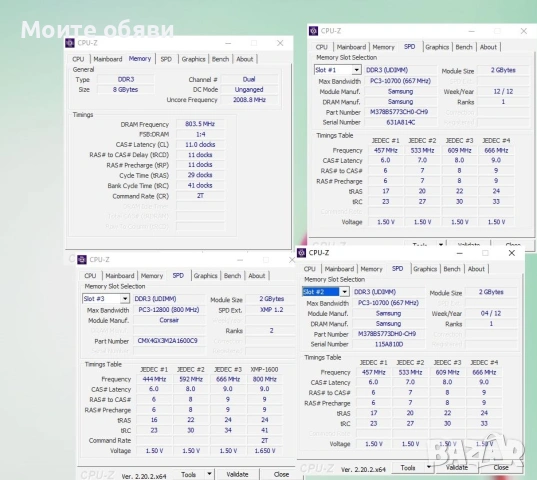The height and width of the screenshot is (480, 537).
Task: Click XMP-1600 voltage 1.650 V
Action: 265,451
